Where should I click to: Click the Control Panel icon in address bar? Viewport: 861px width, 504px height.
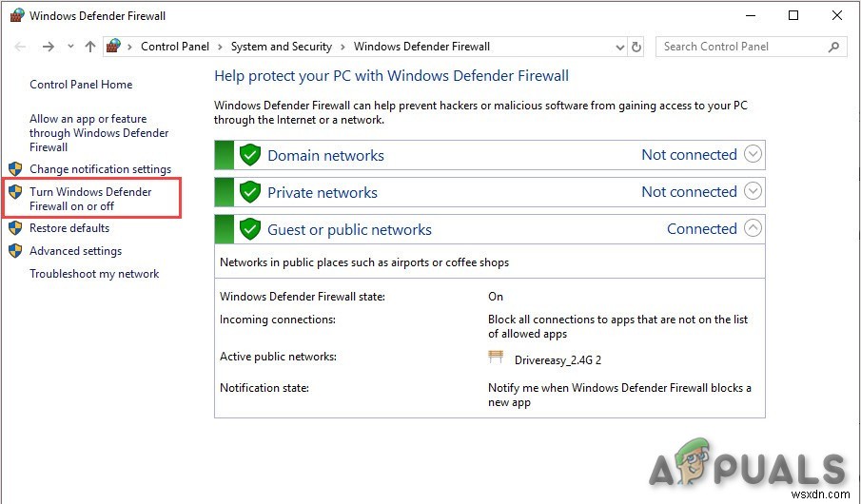click(113, 46)
